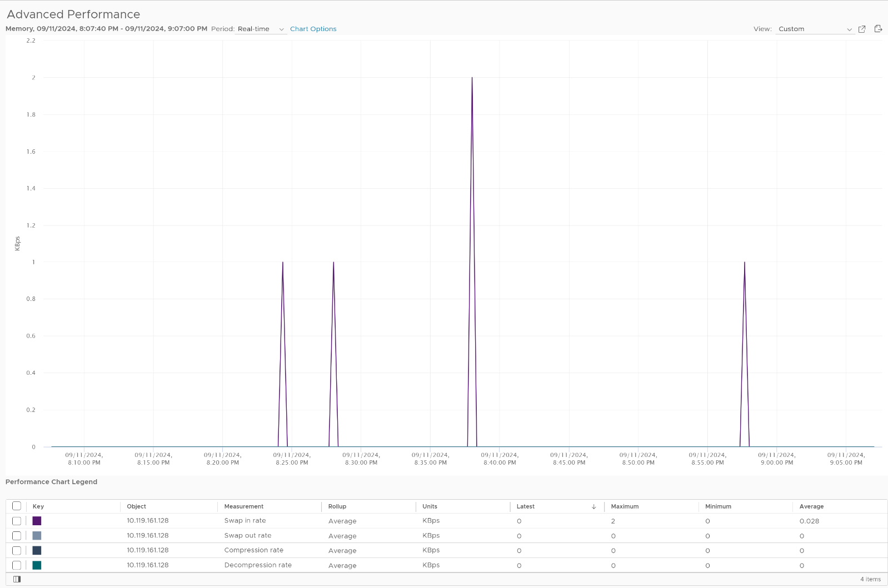
Task: Sort by the Key column header
Action: pos(38,506)
